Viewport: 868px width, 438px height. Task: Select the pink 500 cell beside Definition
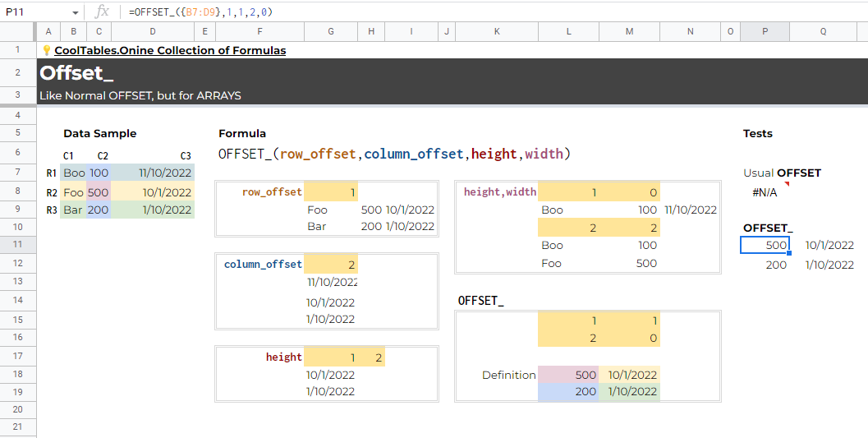[x=568, y=375]
